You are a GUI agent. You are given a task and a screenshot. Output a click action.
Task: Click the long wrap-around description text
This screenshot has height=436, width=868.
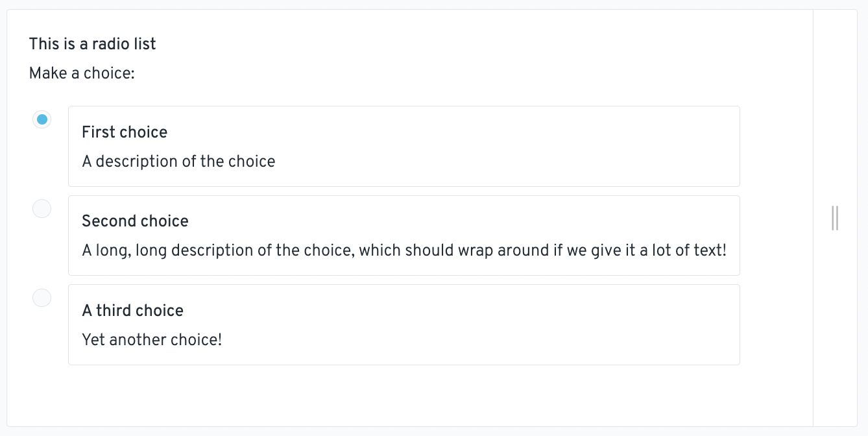tap(404, 250)
